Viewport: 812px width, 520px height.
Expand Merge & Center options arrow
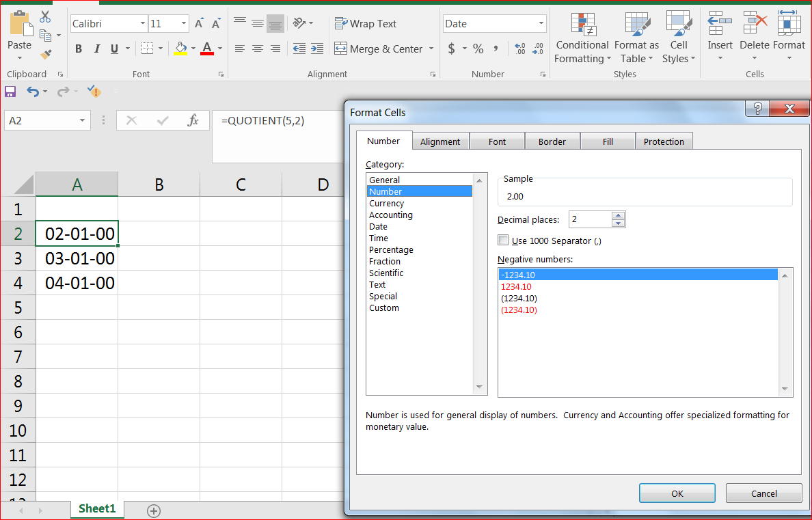point(431,49)
